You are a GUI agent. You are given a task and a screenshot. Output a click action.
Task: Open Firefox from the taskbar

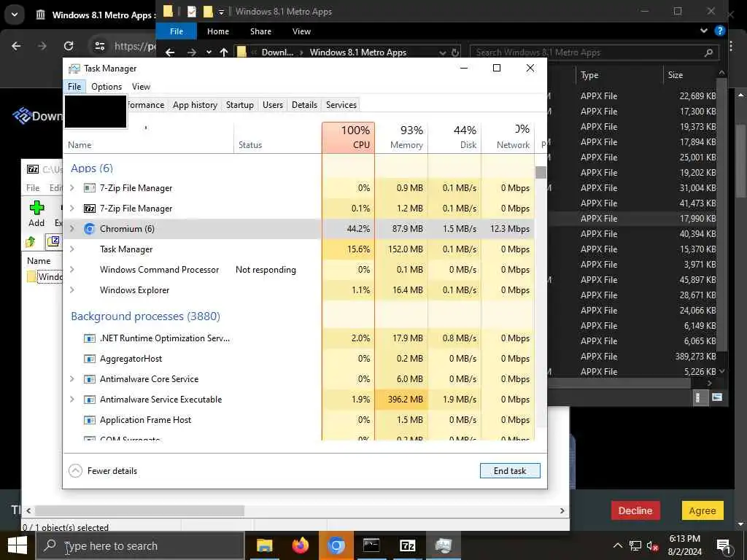click(300, 545)
